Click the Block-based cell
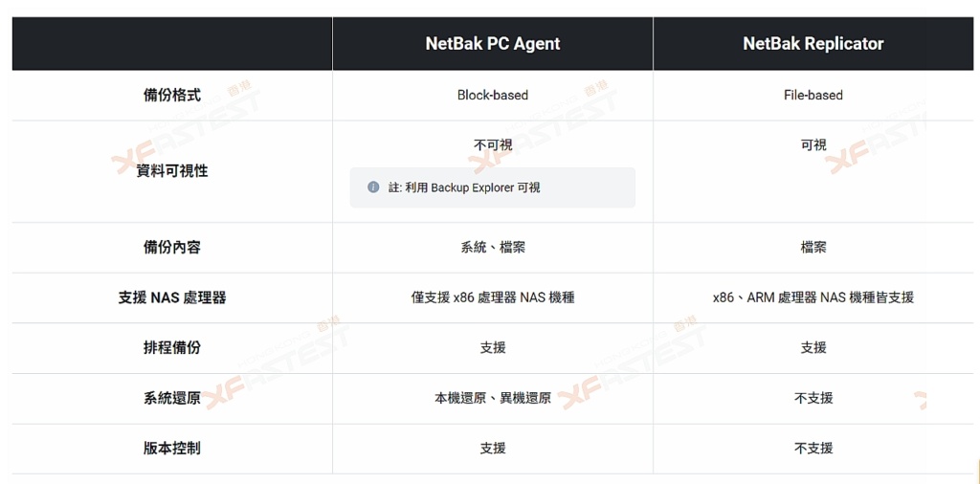Image resolution: width=980 pixels, height=484 pixels. click(493, 95)
